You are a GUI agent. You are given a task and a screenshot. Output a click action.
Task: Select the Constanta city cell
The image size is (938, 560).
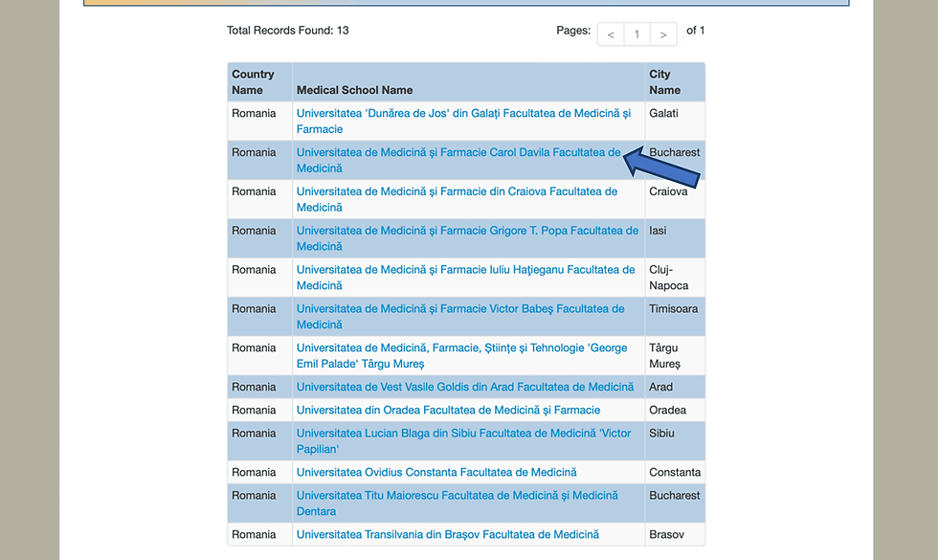click(x=675, y=472)
